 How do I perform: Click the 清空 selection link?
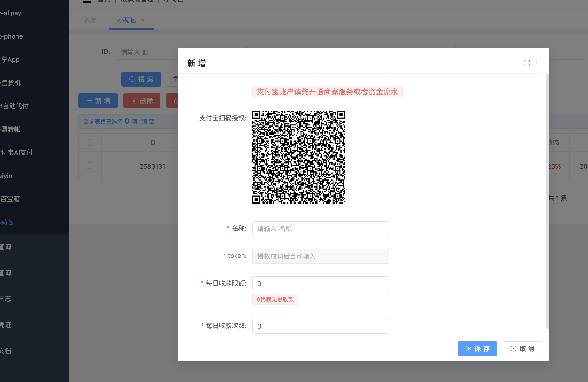click(x=148, y=122)
